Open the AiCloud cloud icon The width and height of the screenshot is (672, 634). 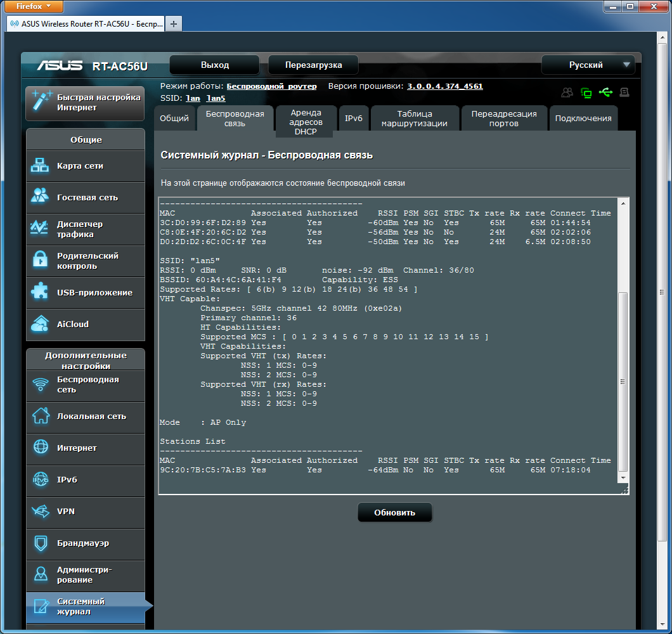(x=40, y=324)
